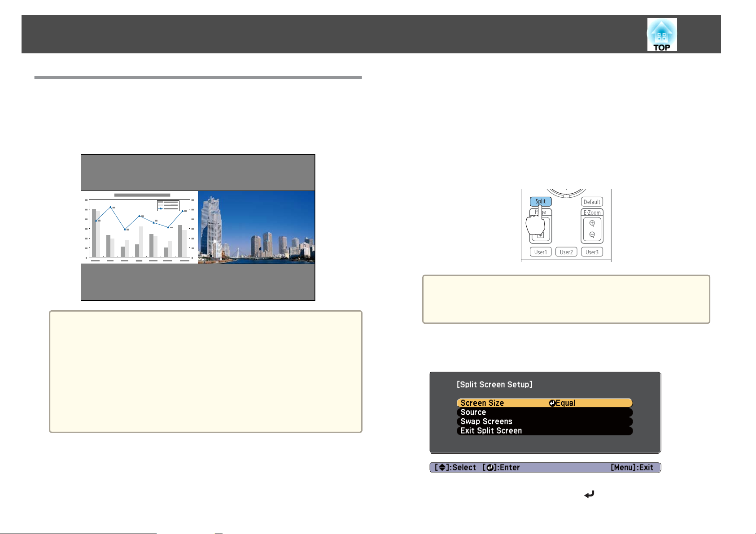
Task: Select the Exit Split Screen entry
Action: 544,430
